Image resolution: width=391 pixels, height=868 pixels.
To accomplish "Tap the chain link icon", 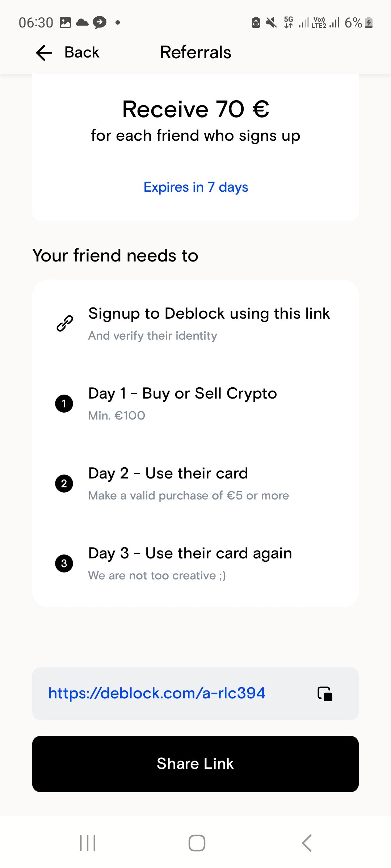I will (x=65, y=323).
